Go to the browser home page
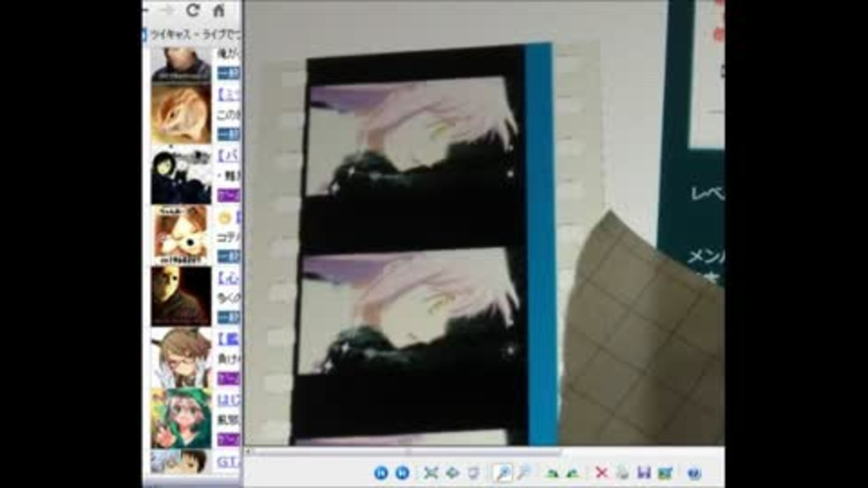868x488 pixels. pos(219,10)
